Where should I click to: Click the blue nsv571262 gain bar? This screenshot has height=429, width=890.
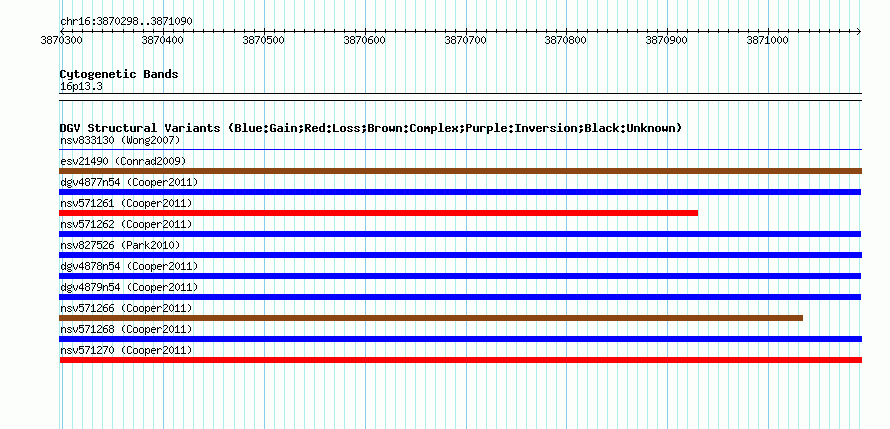coord(460,234)
